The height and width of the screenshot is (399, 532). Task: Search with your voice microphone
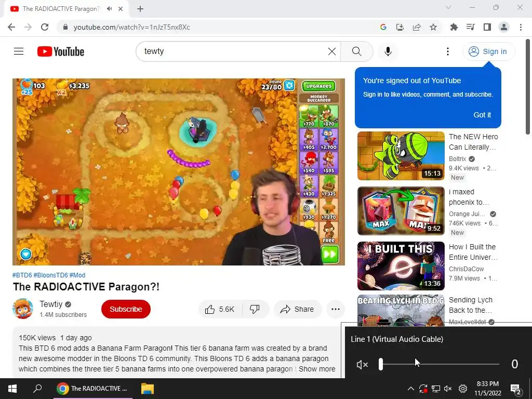coord(388,51)
